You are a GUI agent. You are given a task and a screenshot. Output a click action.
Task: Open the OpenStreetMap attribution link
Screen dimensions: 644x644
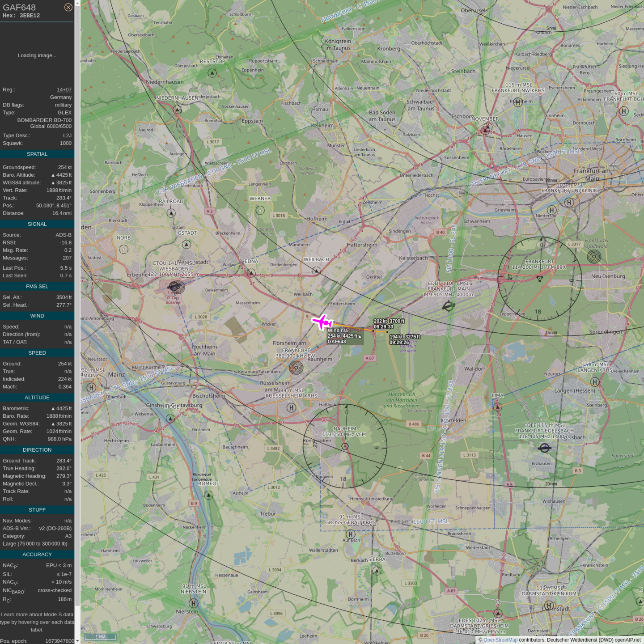pos(500,640)
